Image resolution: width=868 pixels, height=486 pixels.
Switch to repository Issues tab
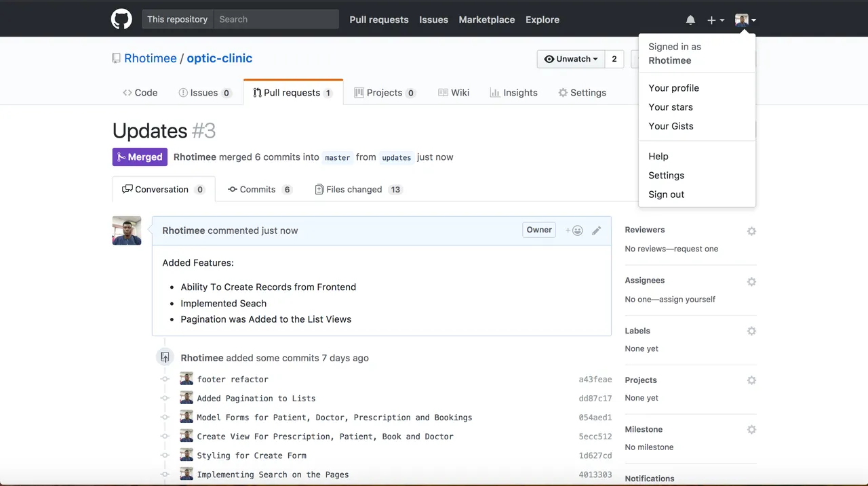pyautogui.click(x=205, y=93)
